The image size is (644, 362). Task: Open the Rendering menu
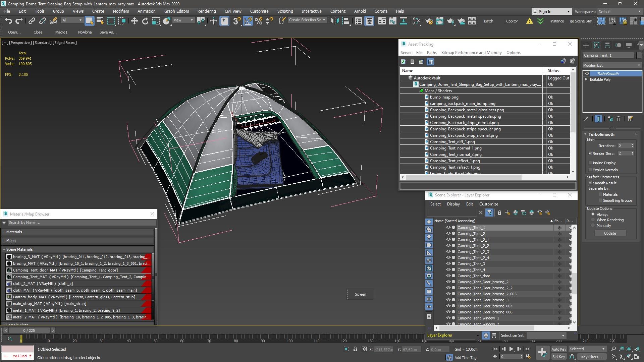point(206,11)
